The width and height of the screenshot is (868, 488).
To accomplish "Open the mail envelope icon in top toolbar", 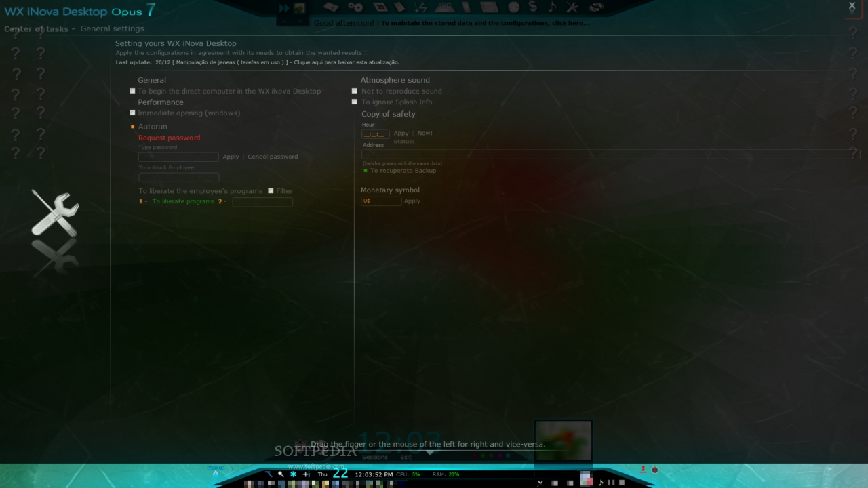I will point(490,7).
